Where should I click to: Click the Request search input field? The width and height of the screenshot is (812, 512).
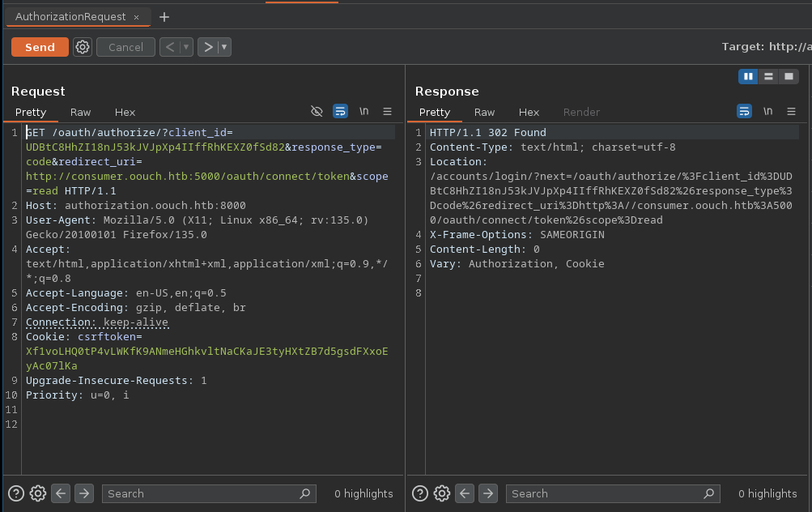(202, 493)
